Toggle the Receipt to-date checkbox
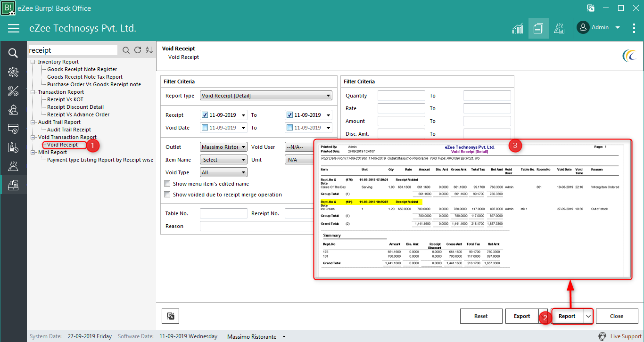644x342 pixels. [289, 115]
